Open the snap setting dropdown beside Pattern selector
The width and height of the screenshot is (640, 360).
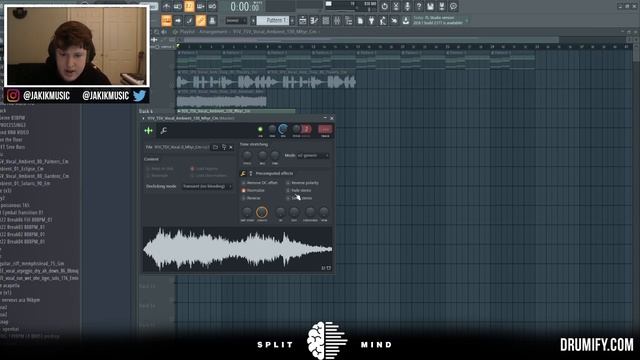pyautogui.click(x=236, y=20)
